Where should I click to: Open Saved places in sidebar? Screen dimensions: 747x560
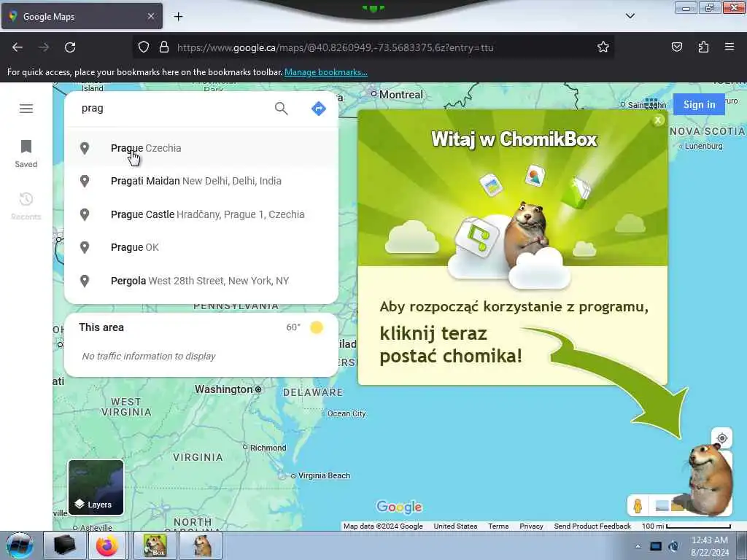coord(26,154)
